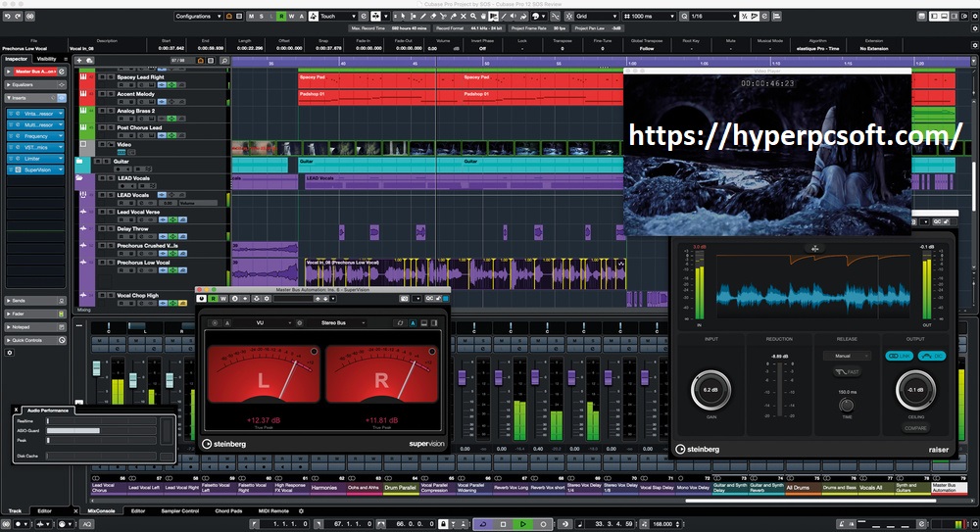Screen dimensions: 980x532
Task: Open the 1/16 quantize preset dropdown
Action: point(715,17)
